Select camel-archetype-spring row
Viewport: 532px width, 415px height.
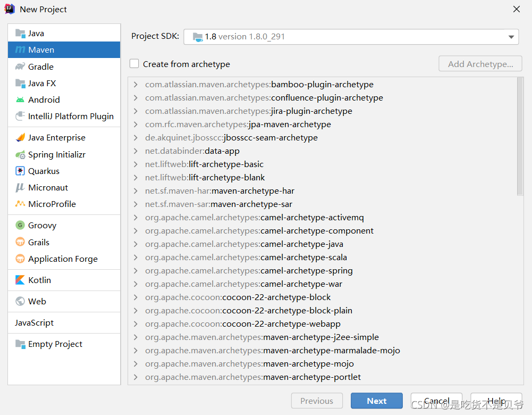[x=322, y=271]
